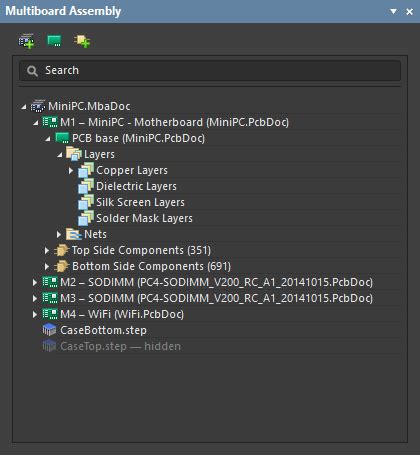This screenshot has width=420, height=455.
Task: Click the add component toolbar icon
Action: coord(82,41)
